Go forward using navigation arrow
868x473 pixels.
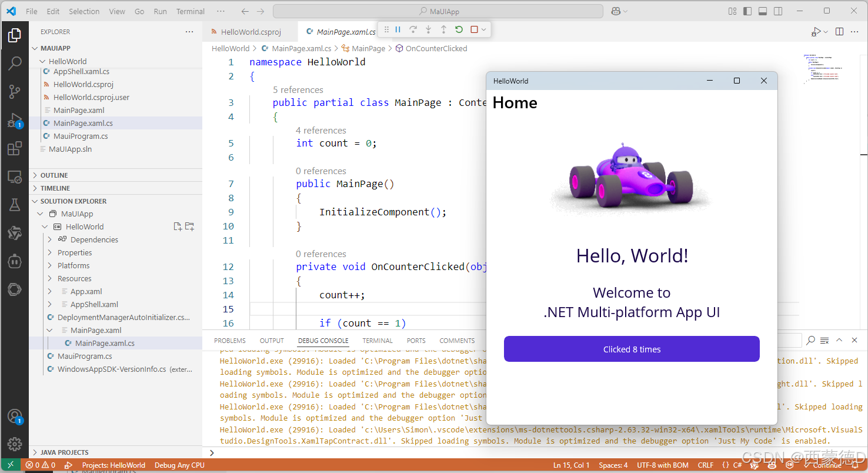coord(261,11)
